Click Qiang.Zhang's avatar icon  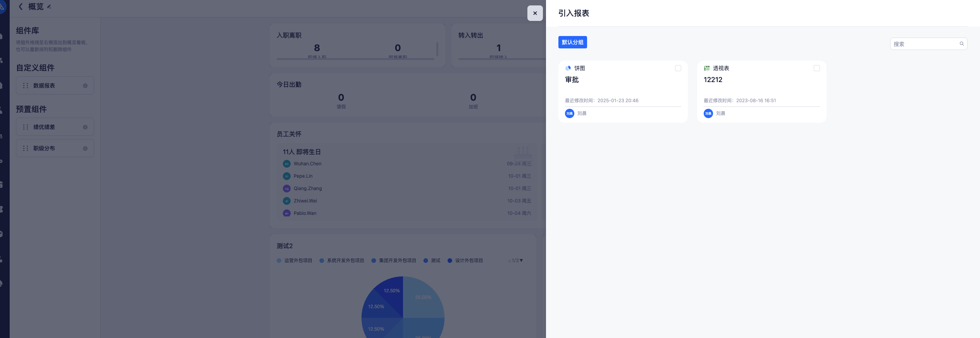(287, 189)
